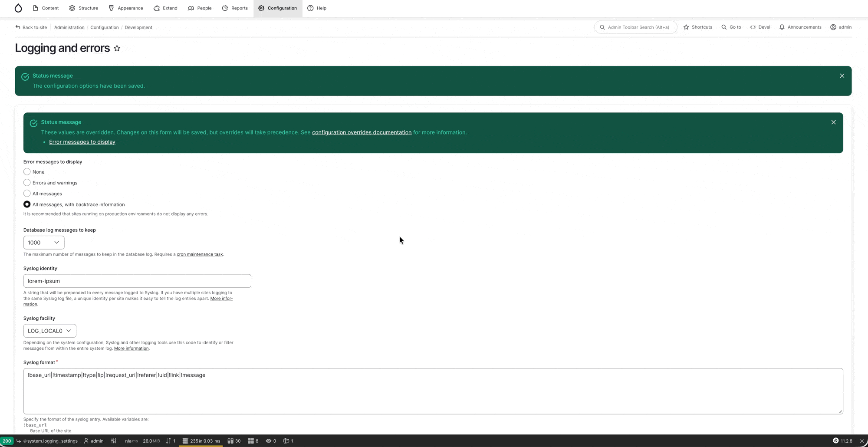
Task: Click the admin user account icon
Action: click(x=833, y=27)
